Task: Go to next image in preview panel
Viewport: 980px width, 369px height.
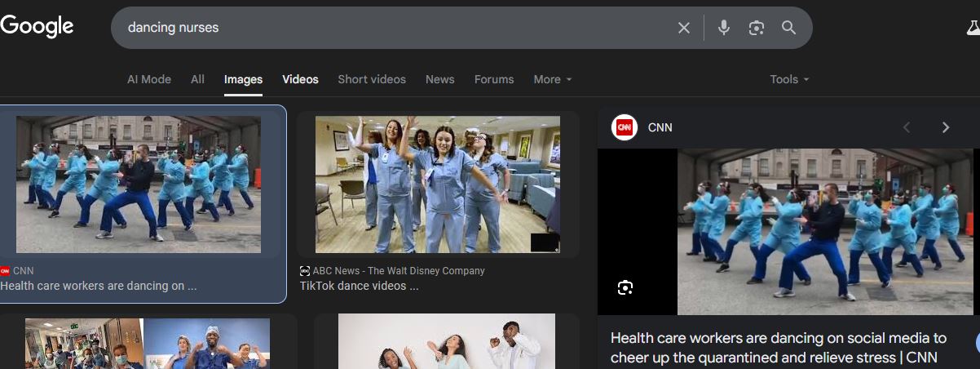Action: tap(946, 127)
